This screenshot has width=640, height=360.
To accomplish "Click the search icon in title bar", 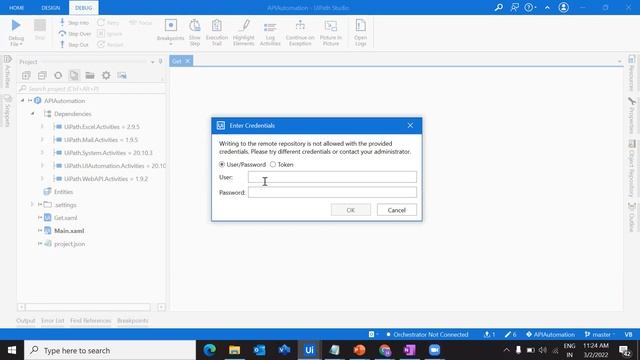I will point(498,7).
